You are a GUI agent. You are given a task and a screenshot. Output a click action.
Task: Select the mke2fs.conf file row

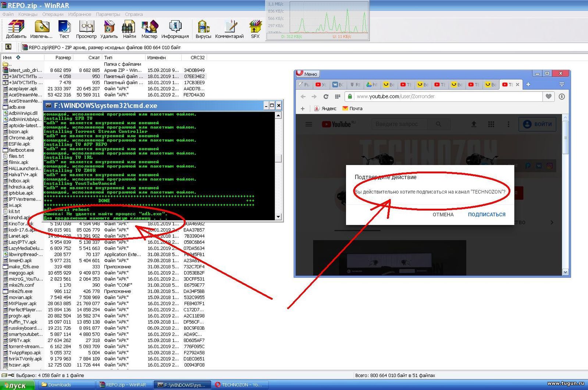coord(104,285)
